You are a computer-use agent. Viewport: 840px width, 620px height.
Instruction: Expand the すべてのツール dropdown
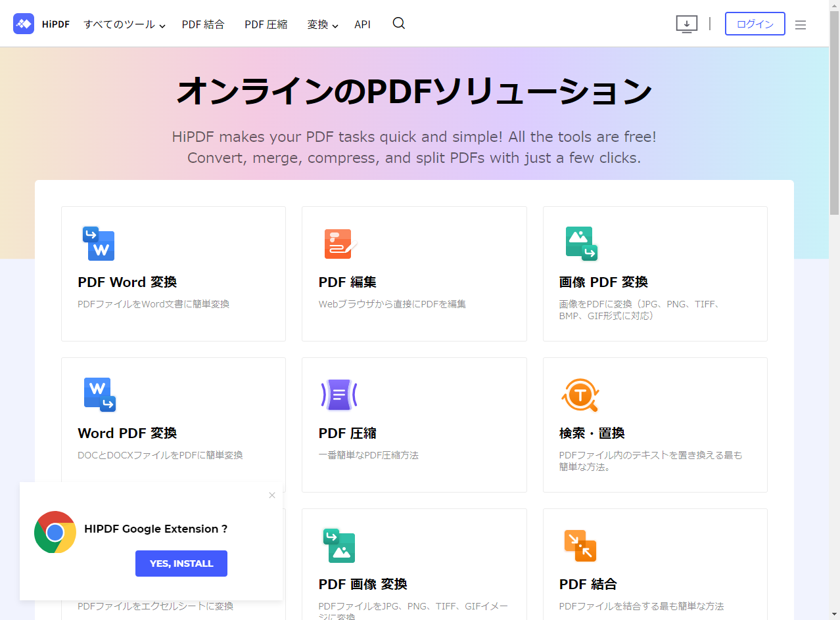coord(124,25)
